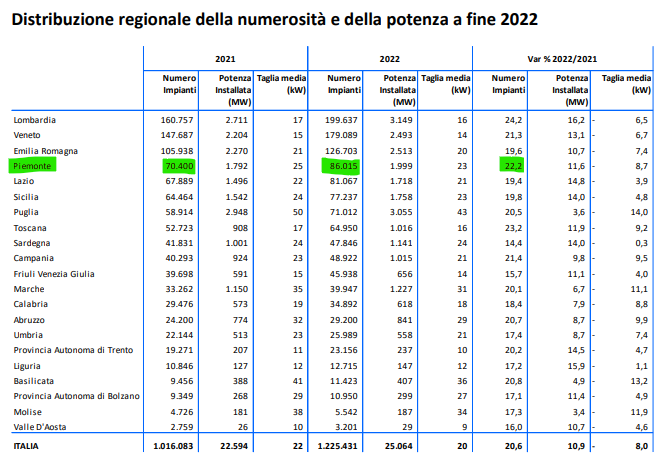Select Italia variation total 20,6
Screen dimensions: 661x463
pyautogui.click(x=513, y=446)
